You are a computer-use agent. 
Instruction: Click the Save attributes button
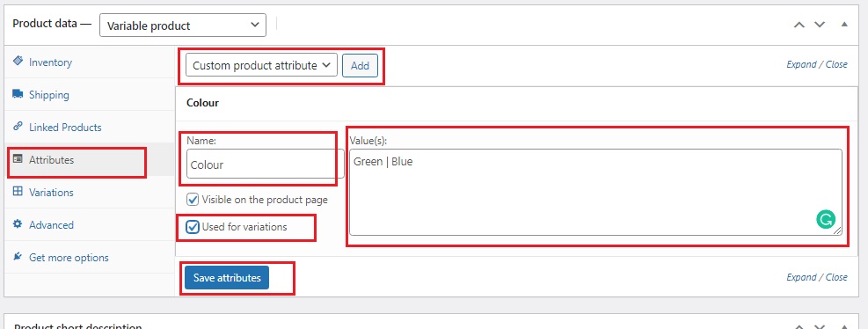click(x=227, y=277)
